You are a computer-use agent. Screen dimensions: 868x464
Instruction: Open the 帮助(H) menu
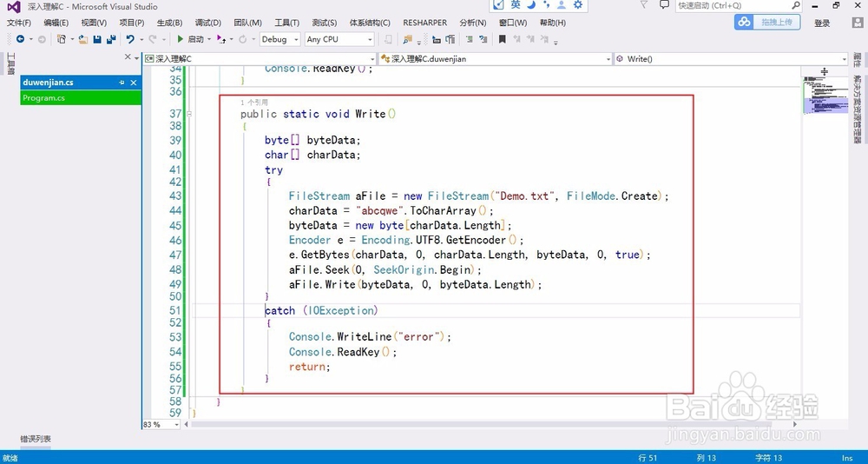pos(552,23)
